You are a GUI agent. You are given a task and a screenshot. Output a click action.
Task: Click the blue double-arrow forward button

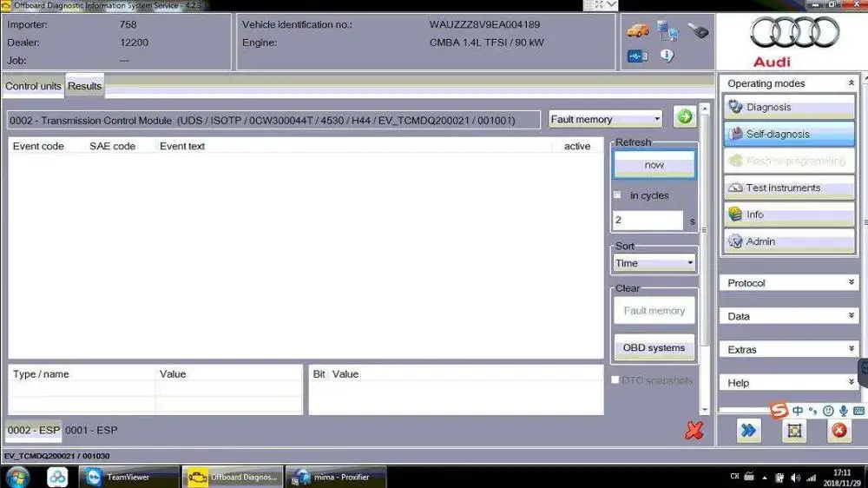pyautogui.click(x=748, y=431)
